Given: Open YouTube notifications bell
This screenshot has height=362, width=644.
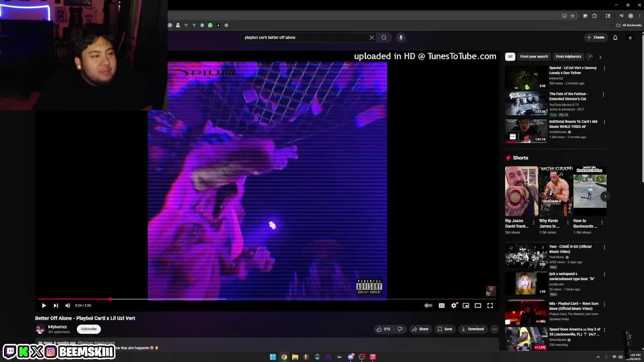Looking at the screenshot, I should pyautogui.click(x=615, y=37).
